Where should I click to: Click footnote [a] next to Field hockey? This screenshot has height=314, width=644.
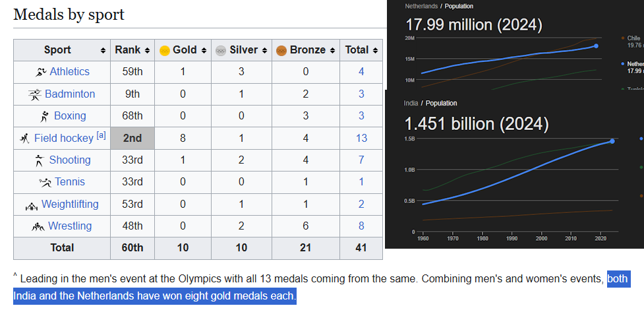coord(101,135)
